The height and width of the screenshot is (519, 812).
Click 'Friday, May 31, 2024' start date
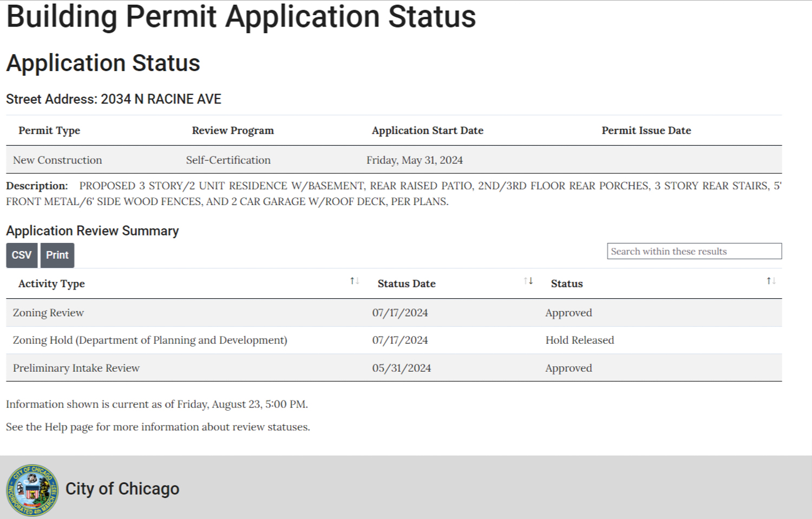click(415, 160)
